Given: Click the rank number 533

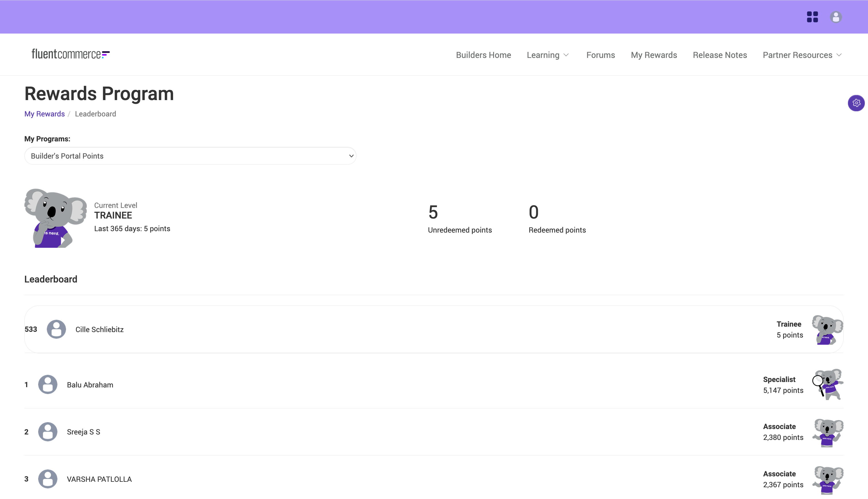Looking at the screenshot, I should point(31,329).
